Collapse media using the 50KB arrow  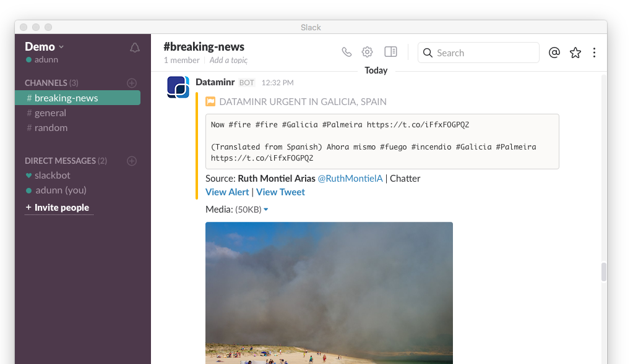click(x=266, y=210)
